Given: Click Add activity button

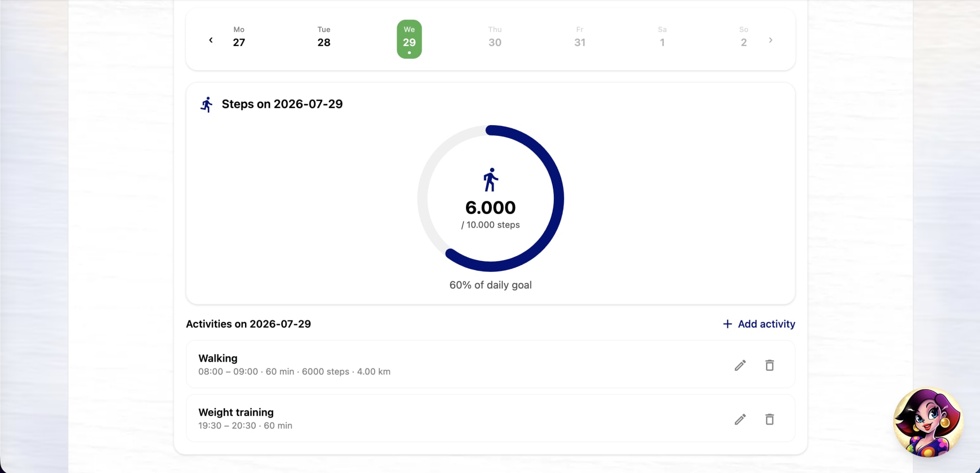Looking at the screenshot, I should pos(759,324).
